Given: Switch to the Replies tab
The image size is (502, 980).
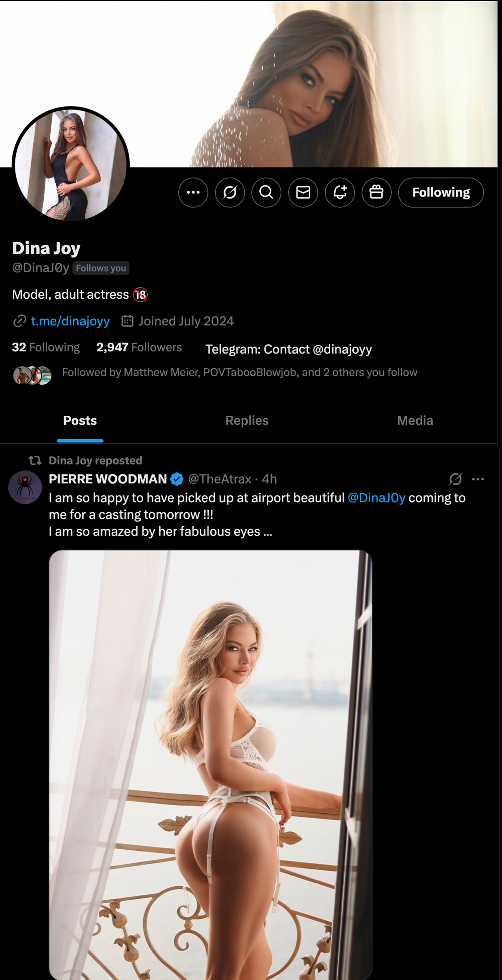Looking at the screenshot, I should tap(247, 421).
